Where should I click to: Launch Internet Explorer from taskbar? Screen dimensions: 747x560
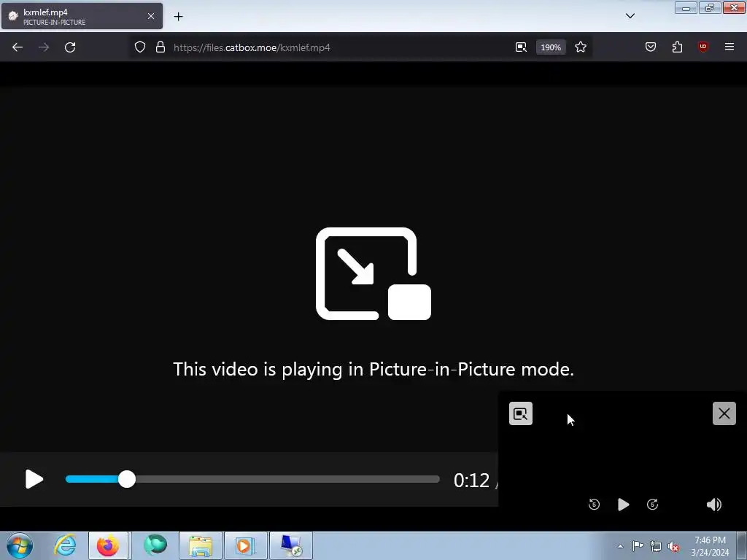coord(65,545)
